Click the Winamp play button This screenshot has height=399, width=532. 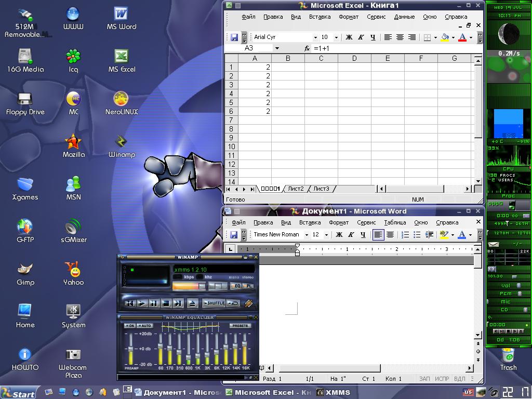point(142,303)
